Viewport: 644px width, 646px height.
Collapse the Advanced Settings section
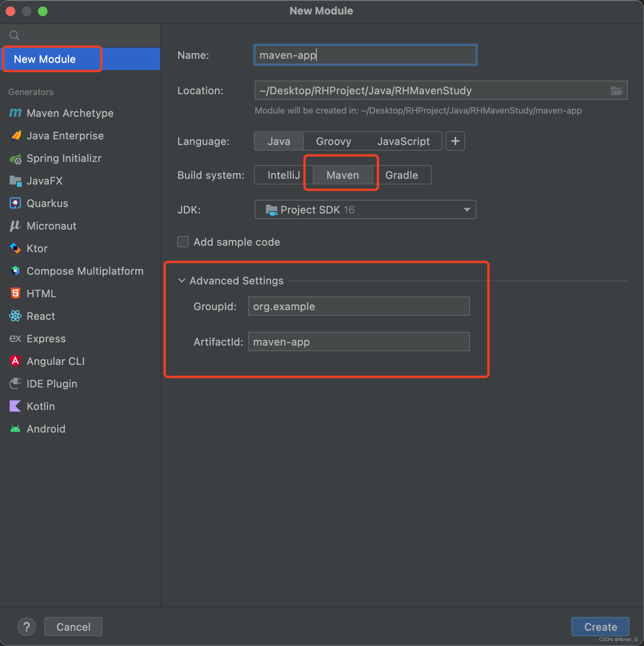click(182, 280)
